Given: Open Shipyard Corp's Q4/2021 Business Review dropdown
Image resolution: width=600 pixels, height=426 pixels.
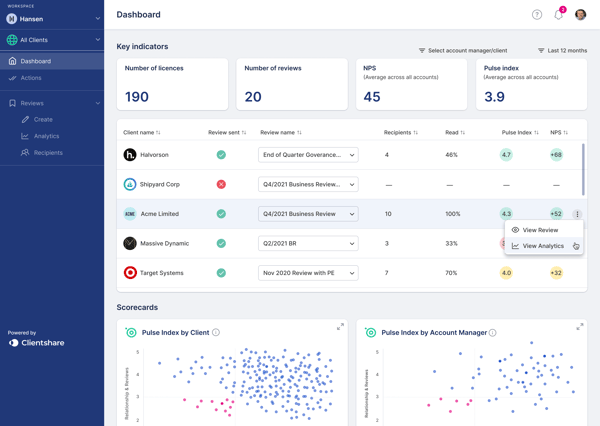Looking at the screenshot, I should pyautogui.click(x=308, y=184).
